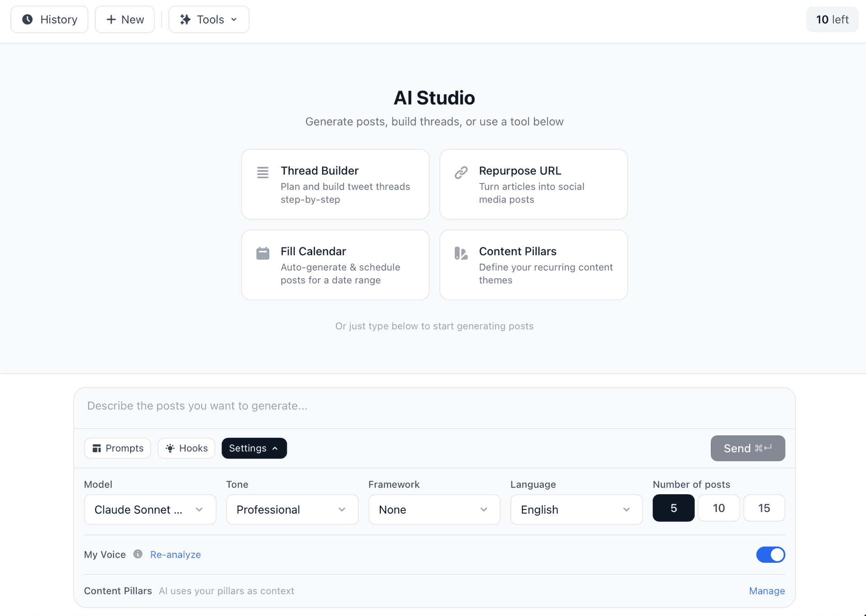The width and height of the screenshot is (866, 616).
Task: Select the Fill Calendar card title
Action: pos(313,251)
